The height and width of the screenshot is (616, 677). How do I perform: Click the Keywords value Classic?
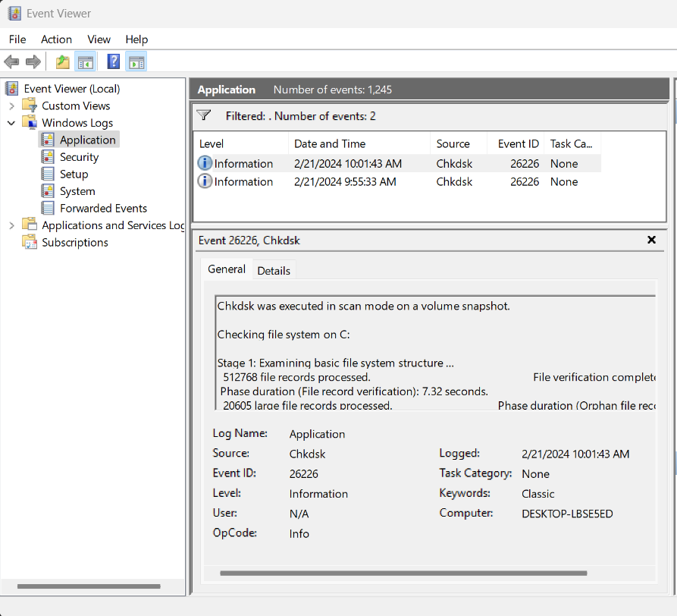(x=538, y=494)
